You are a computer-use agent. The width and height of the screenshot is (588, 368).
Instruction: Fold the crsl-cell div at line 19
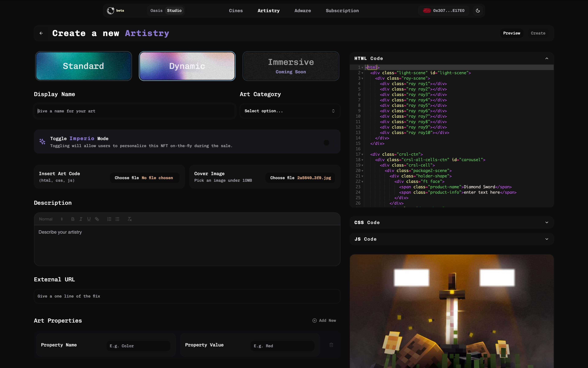pyautogui.click(x=362, y=165)
